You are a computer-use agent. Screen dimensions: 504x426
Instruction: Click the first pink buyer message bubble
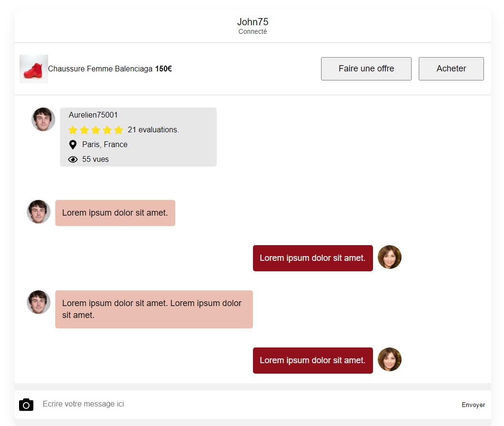[x=115, y=213]
